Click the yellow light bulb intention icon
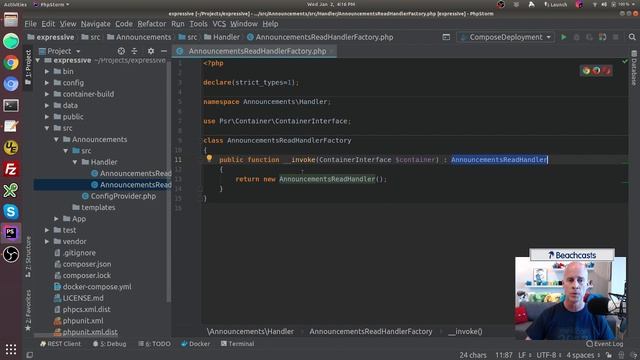The image size is (640, 360). pyautogui.click(x=209, y=158)
